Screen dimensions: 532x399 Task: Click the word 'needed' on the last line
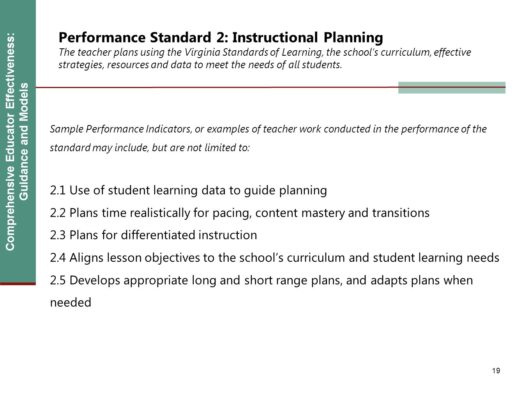point(71,303)
